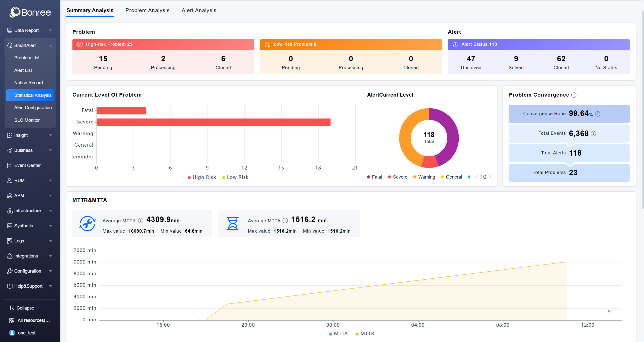This screenshot has width=644, height=342.
Task: Collapse the SmartAlert submenu
Action: (x=50, y=45)
